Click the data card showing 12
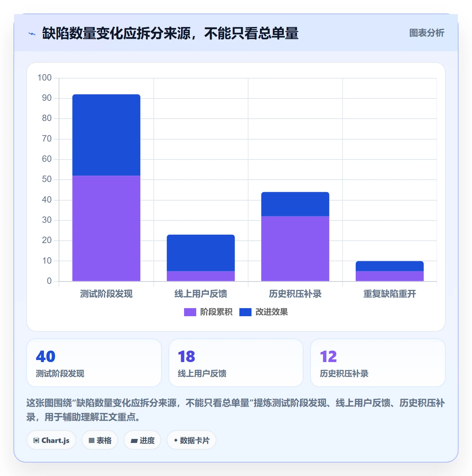 coord(378,363)
